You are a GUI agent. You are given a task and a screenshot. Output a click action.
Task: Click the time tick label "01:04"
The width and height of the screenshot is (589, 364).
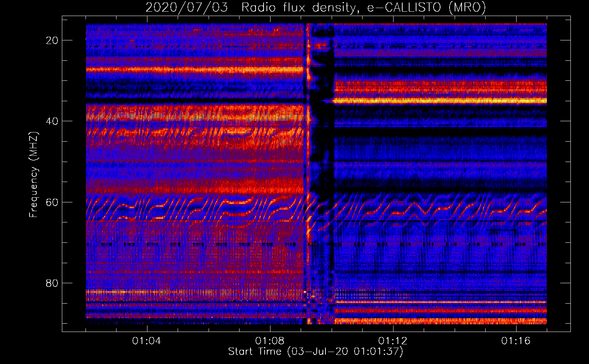click(x=147, y=341)
